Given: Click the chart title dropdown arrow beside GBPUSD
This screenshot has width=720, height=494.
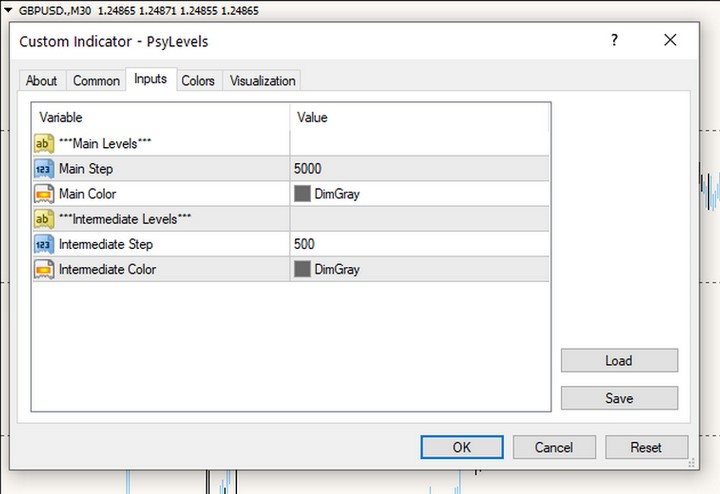Looking at the screenshot, I should pos(8,10).
